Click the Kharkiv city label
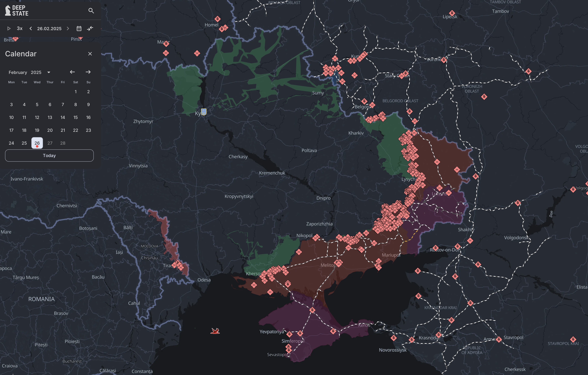The height and width of the screenshot is (375, 588). tap(356, 133)
